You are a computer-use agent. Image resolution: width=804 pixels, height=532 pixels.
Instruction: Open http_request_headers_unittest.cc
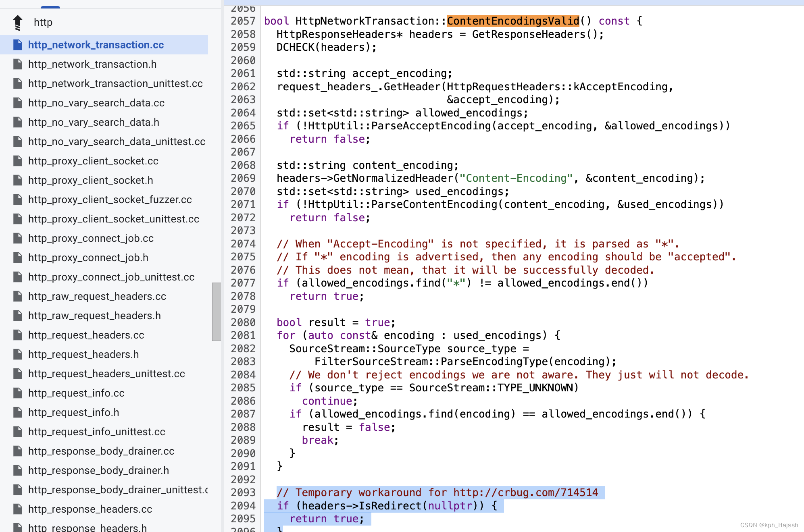[106, 374]
